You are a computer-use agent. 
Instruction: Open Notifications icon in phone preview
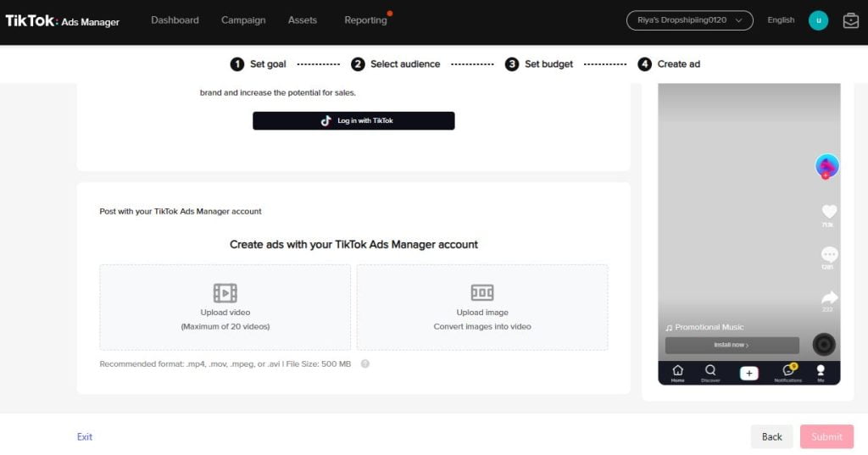coord(787,373)
